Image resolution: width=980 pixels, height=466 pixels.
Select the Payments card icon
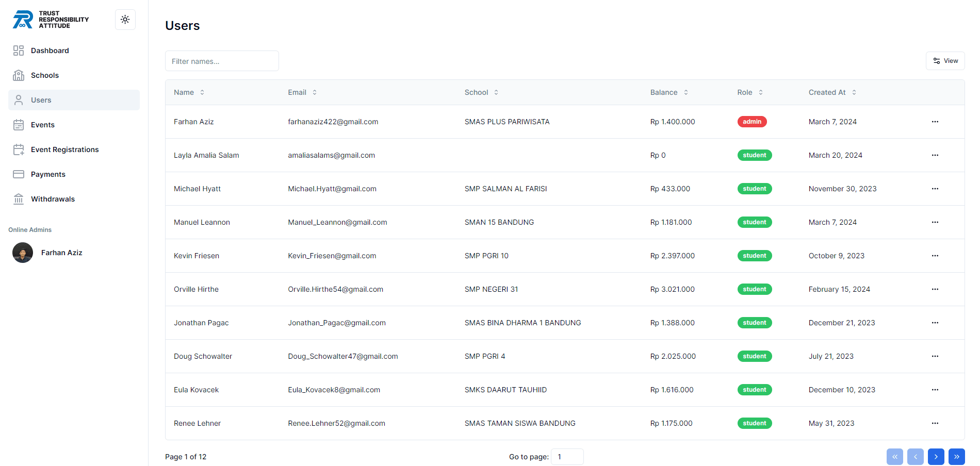pyautogui.click(x=19, y=174)
